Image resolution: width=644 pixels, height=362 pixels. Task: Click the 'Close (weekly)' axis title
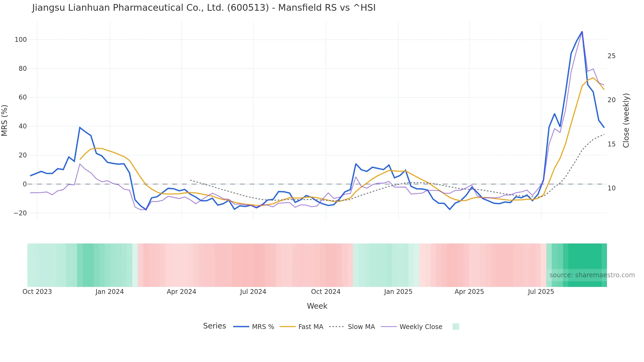click(x=626, y=120)
